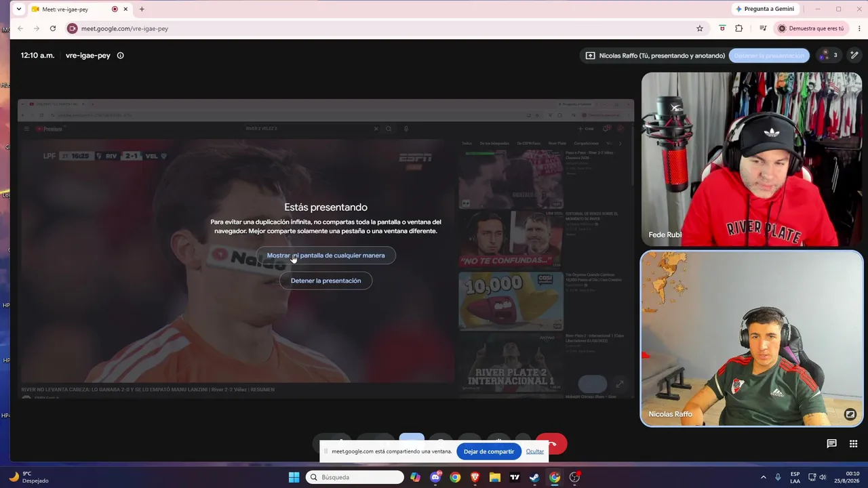Image resolution: width=868 pixels, height=488 pixels.
Task: Open the weather widget showing 9°C Despejado
Action: pyautogui.click(x=30, y=477)
